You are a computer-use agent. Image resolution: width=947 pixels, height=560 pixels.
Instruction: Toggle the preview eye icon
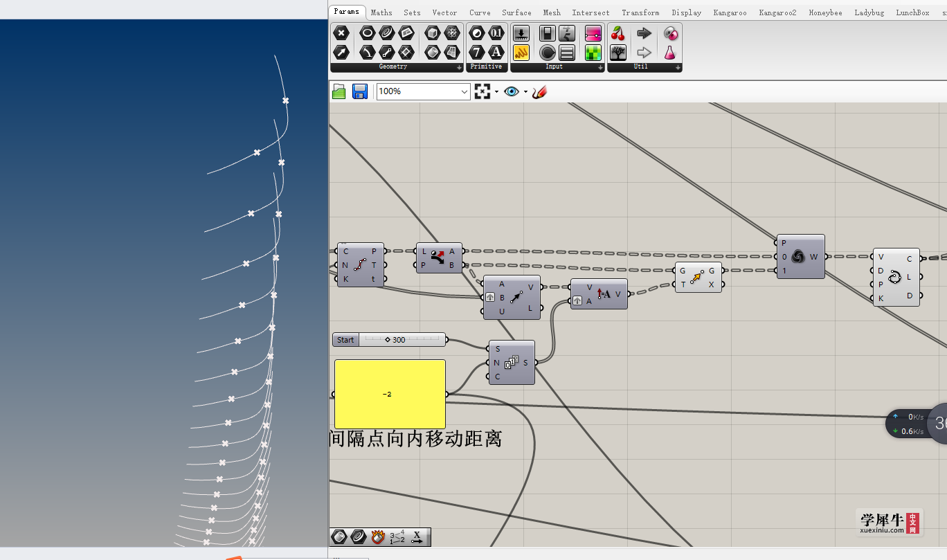(x=512, y=91)
